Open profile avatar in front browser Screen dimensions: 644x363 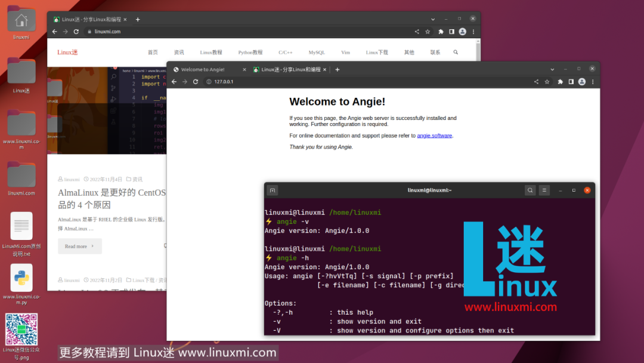[582, 82]
